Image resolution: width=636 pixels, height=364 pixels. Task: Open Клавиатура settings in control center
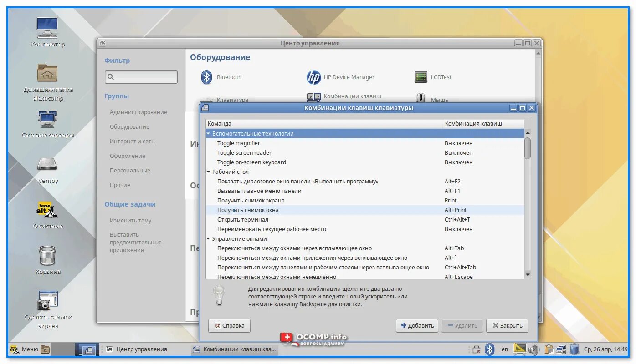pos(225,100)
